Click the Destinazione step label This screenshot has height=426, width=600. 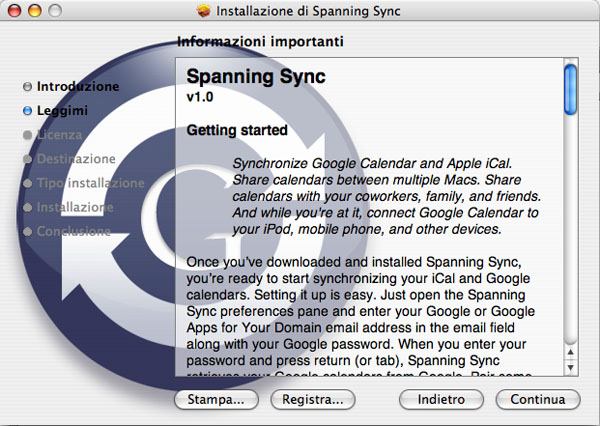76,159
